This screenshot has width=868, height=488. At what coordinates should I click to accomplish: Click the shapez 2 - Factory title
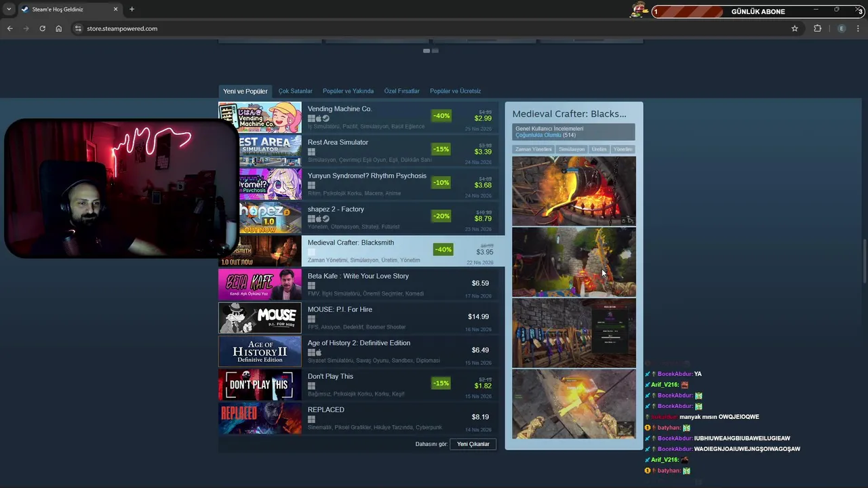[x=336, y=209]
